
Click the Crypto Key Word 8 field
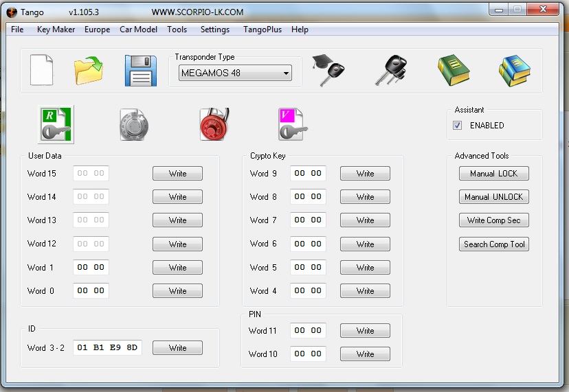click(x=308, y=196)
